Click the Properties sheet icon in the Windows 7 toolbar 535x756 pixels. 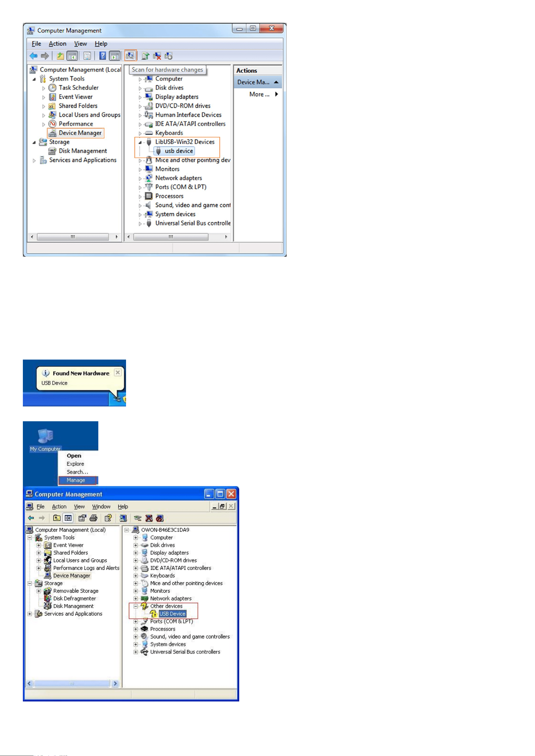[87, 56]
